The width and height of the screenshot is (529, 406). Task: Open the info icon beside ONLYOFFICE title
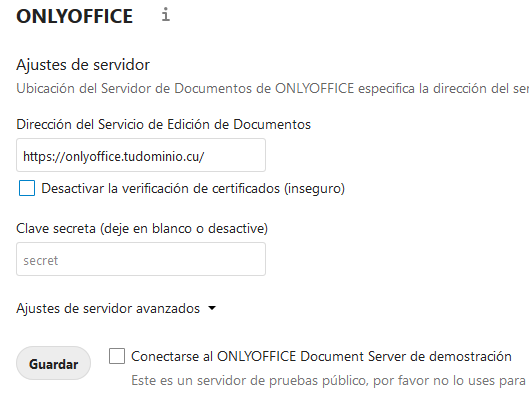click(165, 15)
